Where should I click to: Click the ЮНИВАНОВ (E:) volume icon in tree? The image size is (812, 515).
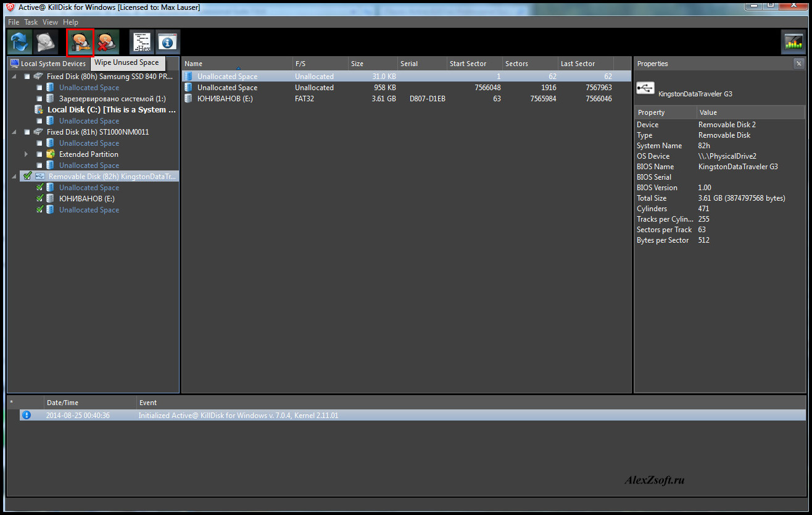click(51, 199)
